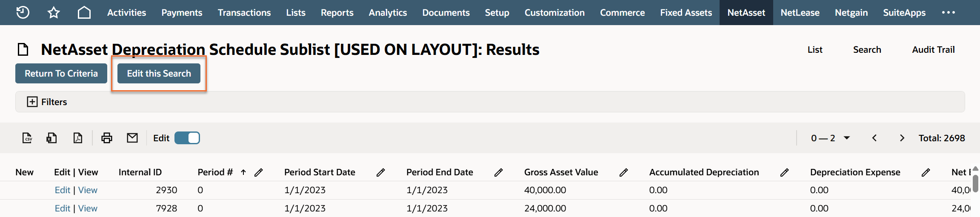Export results to Excel
This screenshot has width=980, height=217.
52,138
